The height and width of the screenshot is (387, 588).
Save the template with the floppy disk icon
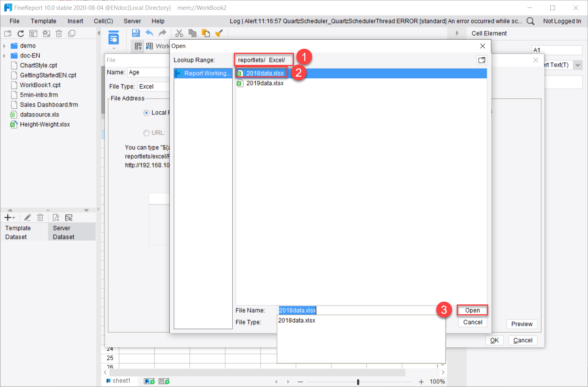(136, 33)
